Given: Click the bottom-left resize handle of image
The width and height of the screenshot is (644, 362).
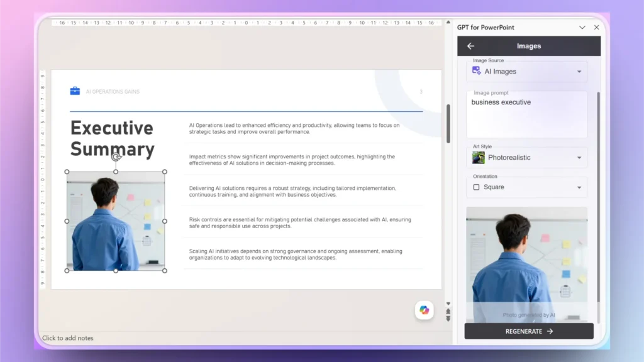Looking at the screenshot, I should coord(67,271).
